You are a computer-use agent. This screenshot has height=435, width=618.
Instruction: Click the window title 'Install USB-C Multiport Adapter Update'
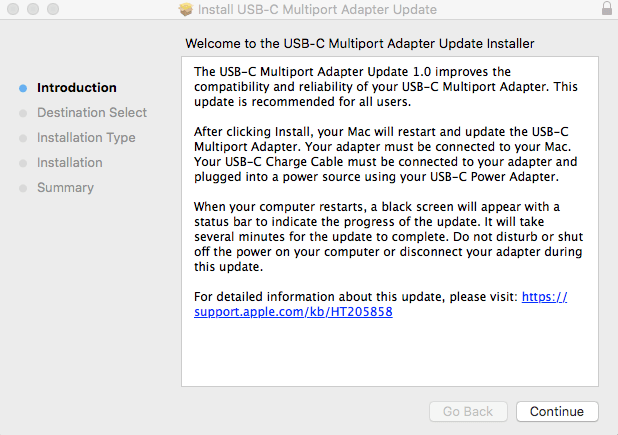coord(317,9)
